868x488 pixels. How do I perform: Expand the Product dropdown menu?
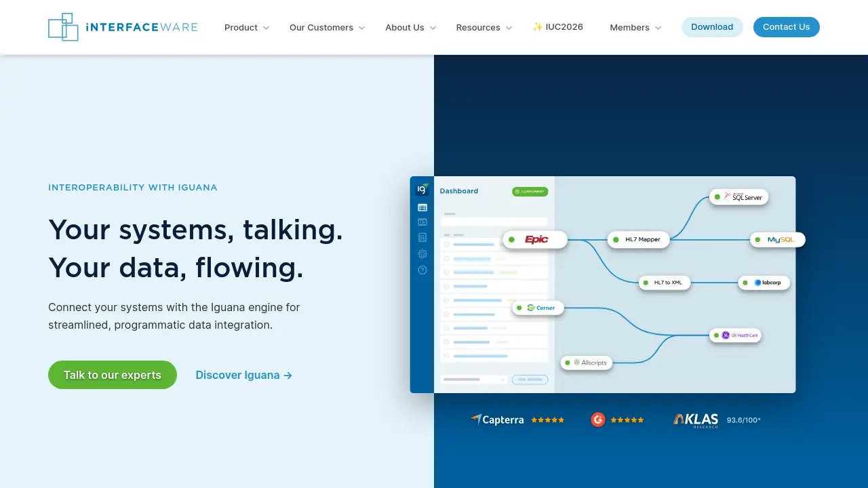[247, 28]
